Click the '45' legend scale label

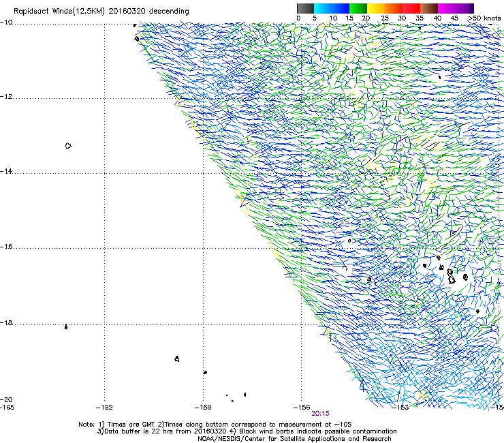click(x=454, y=18)
